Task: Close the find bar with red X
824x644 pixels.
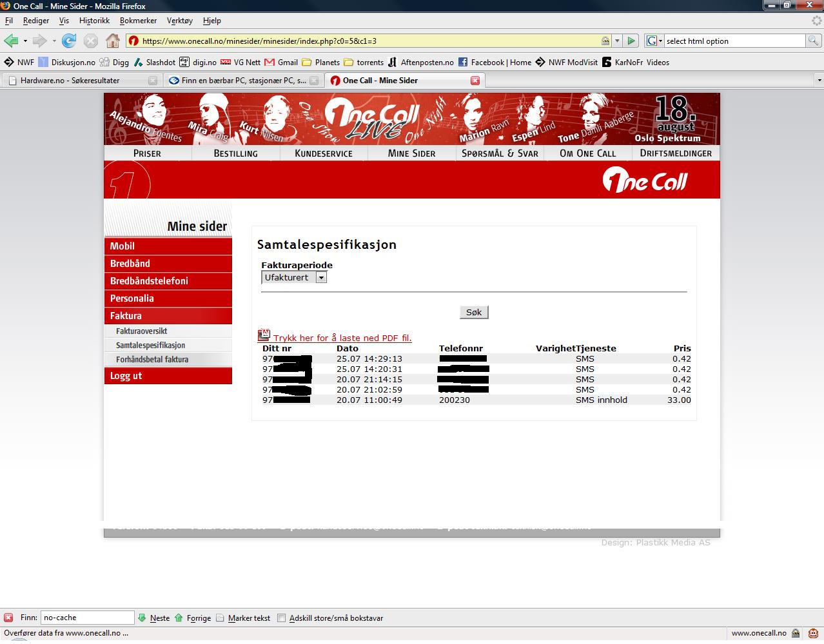Action: [8, 618]
